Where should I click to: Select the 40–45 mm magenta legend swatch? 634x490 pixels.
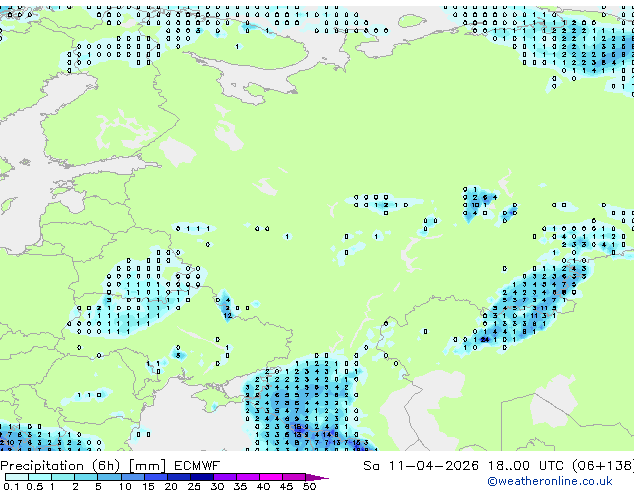click(270, 477)
